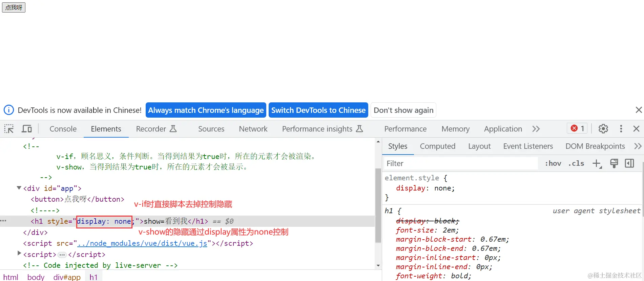Click the Elements panel vertical scrollbar thumb

(378, 205)
